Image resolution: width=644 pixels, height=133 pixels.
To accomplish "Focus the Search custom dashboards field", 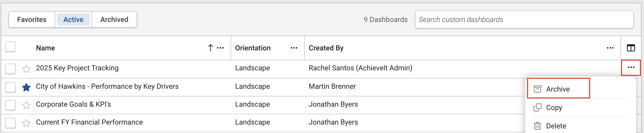I will coord(524,19).
